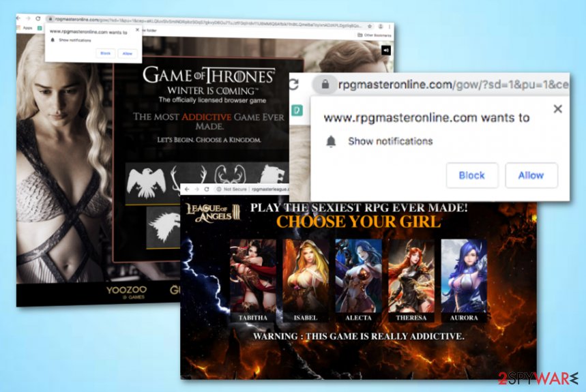
Task: Click the enlarged rpgmasteronline.com/gow URL
Action: pyautogui.click(x=453, y=85)
